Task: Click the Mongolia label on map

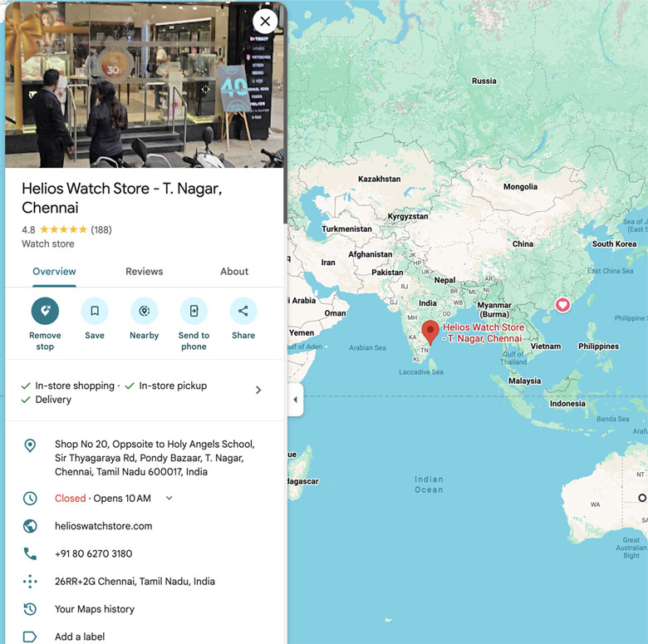Action: click(520, 187)
